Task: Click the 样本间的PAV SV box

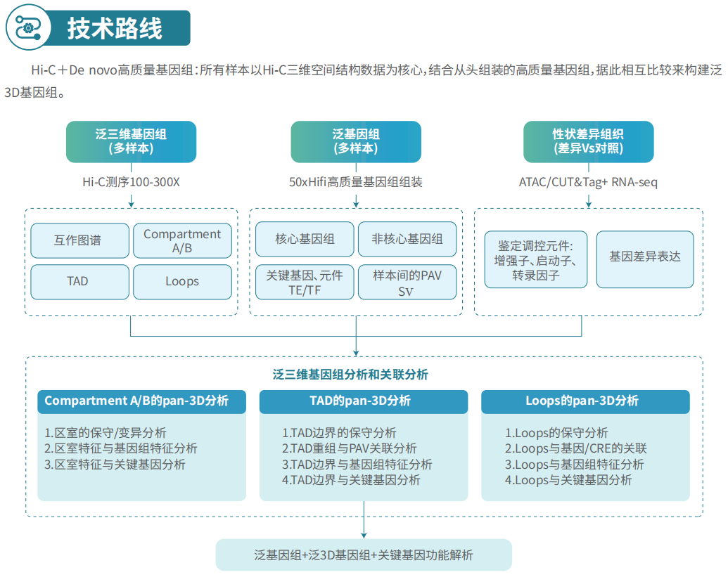Action: 407,282
